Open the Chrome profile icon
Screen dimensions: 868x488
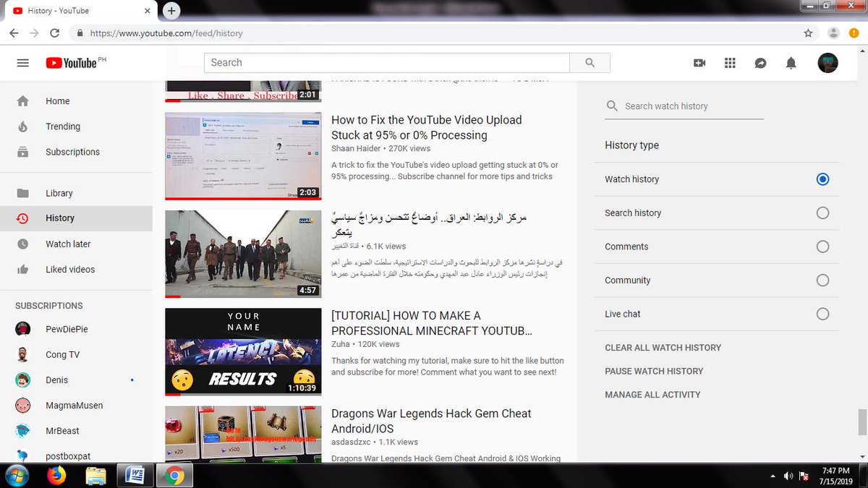pos(833,33)
